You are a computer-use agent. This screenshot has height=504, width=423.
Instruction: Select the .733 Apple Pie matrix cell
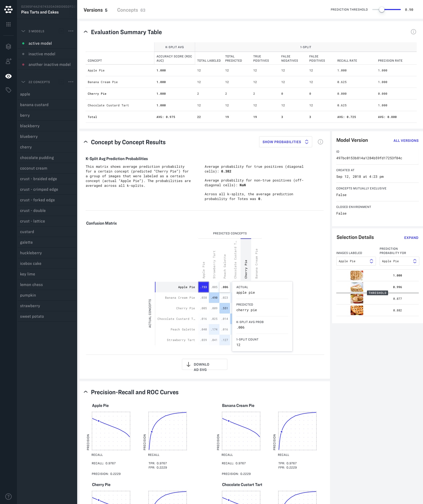(x=204, y=287)
